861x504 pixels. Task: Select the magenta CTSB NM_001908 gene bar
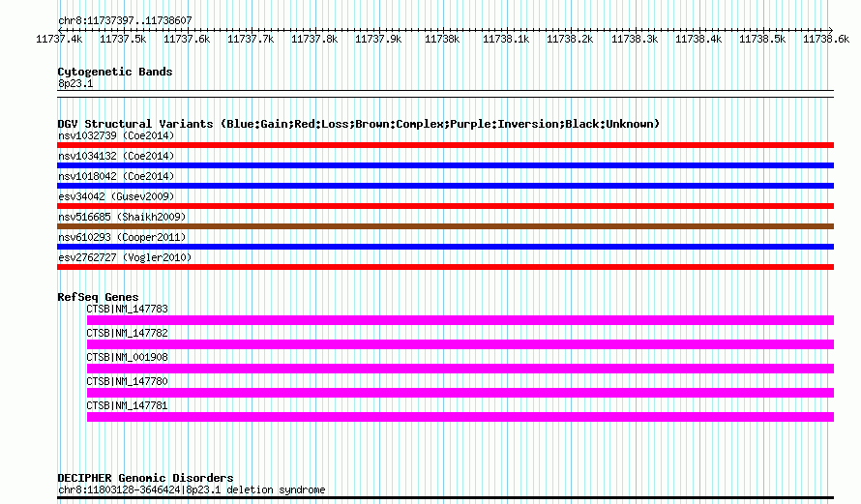[460, 369]
